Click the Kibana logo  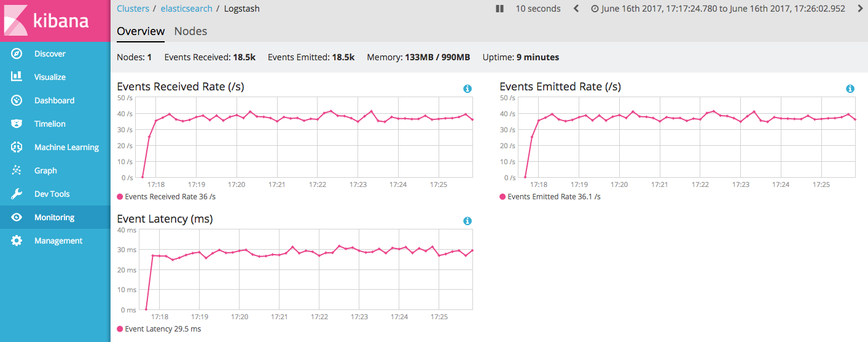coord(55,20)
